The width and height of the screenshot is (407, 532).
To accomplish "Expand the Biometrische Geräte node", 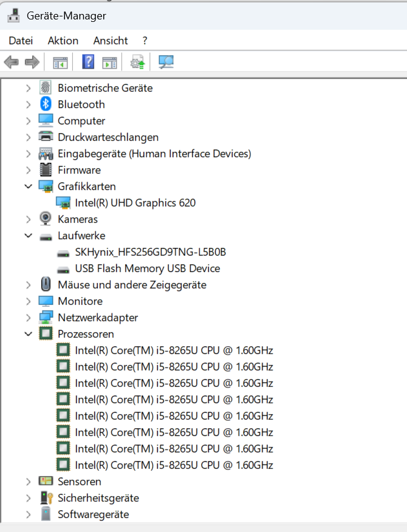I will (28, 88).
